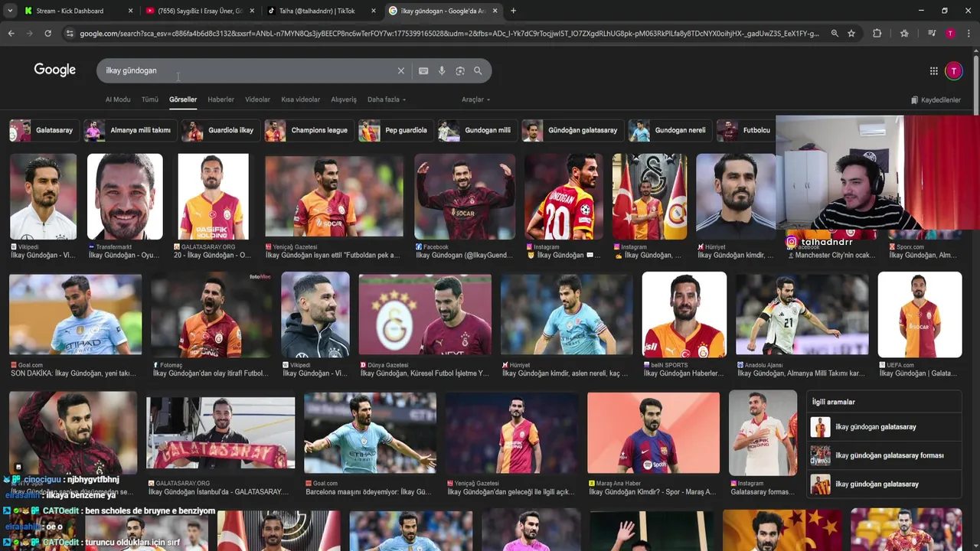
Task: Filter by Galatasaray chip
Action: (43, 130)
